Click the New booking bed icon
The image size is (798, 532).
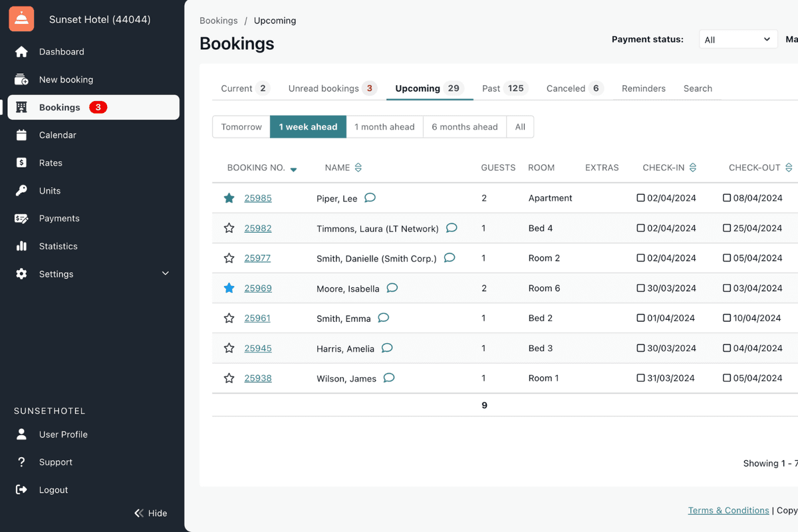coord(21,80)
